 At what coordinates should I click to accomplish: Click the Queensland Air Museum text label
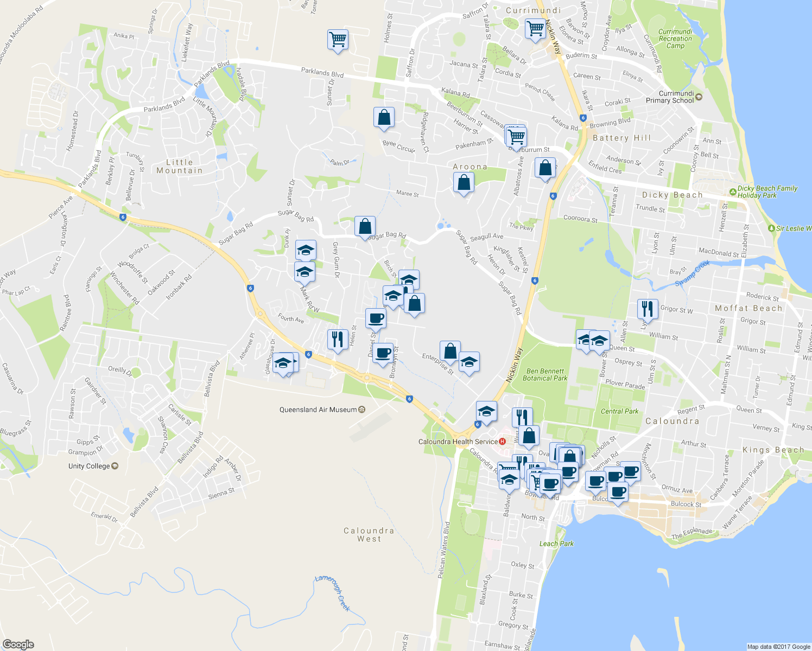click(318, 410)
